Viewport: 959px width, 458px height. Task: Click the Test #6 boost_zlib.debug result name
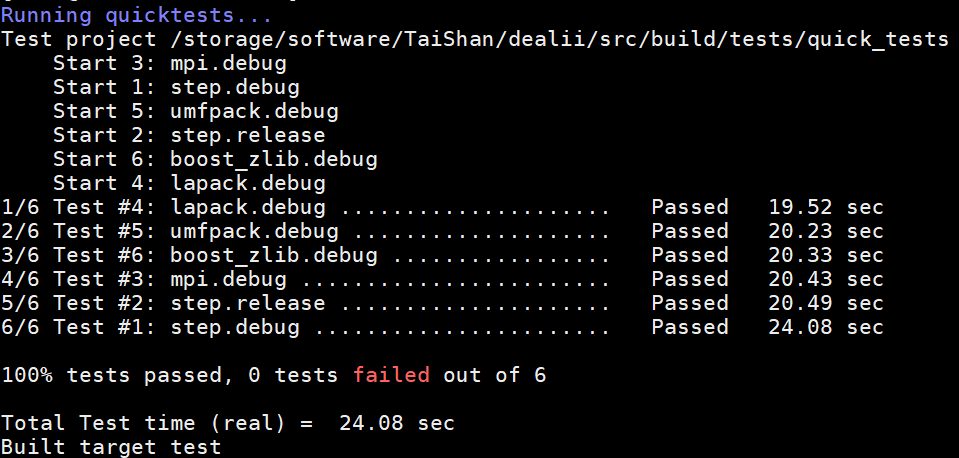274,255
